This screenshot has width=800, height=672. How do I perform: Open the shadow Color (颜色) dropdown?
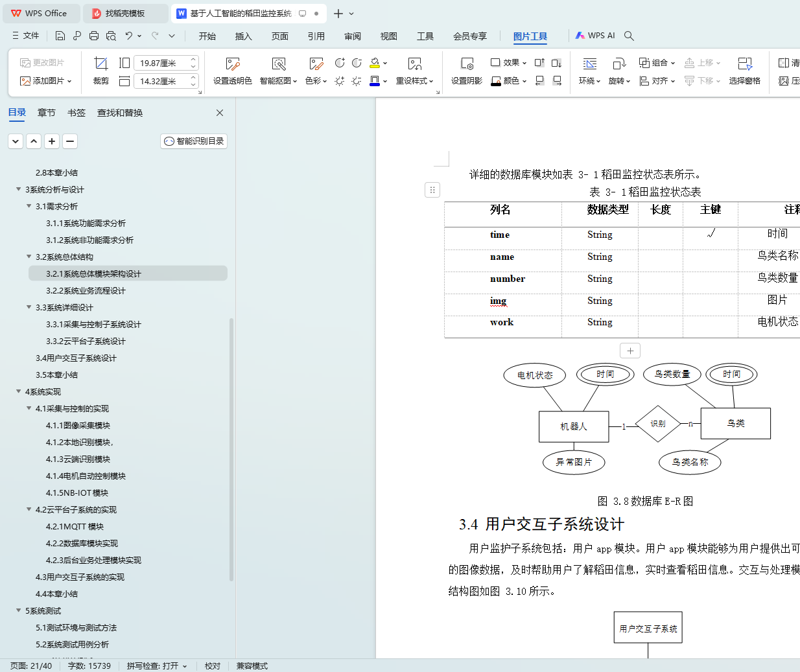(x=508, y=81)
